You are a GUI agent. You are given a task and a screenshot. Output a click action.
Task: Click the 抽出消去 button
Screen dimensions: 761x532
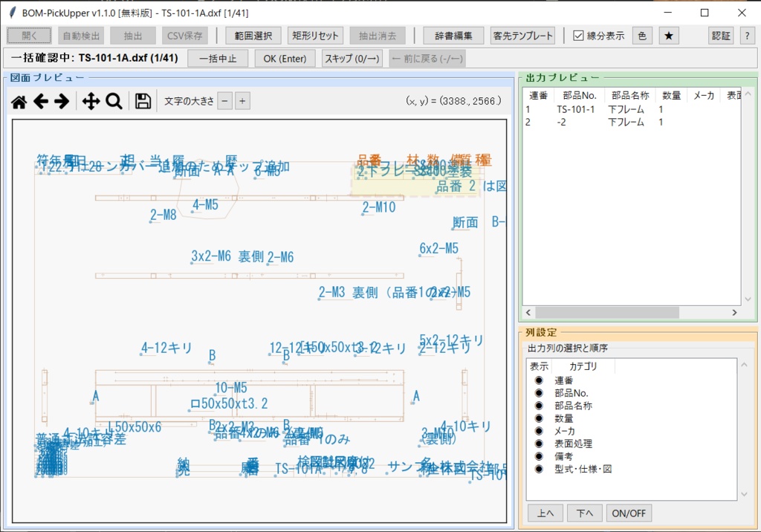tap(378, 36)
